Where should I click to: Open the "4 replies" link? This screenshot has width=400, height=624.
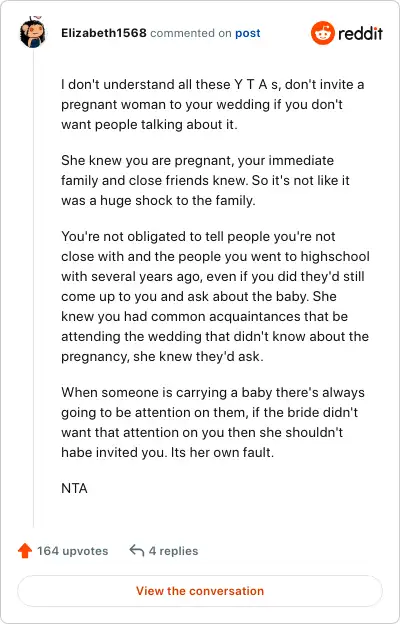click(173, 551)
